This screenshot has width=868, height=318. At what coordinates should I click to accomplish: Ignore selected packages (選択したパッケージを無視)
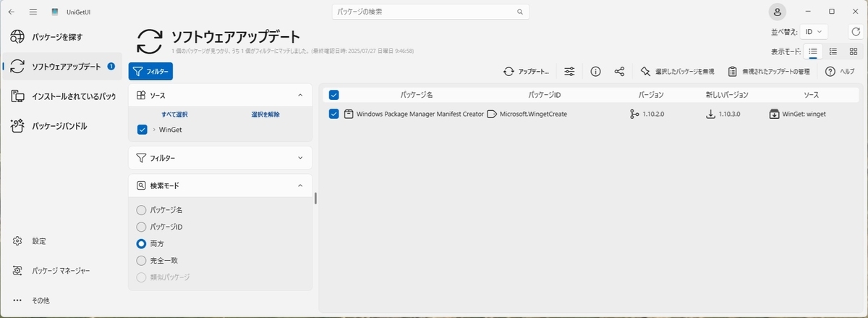click(x=677, y=71)
